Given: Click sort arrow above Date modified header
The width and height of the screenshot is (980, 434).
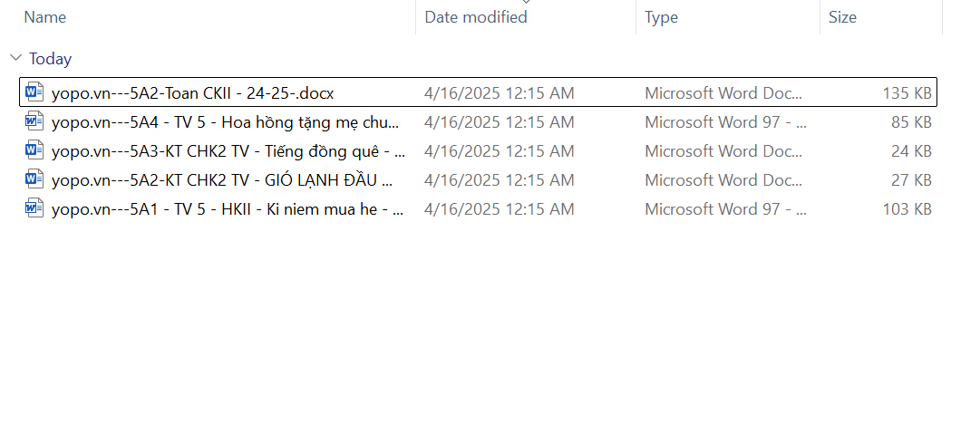Looking at the screenshot, I should coord(526,3).
